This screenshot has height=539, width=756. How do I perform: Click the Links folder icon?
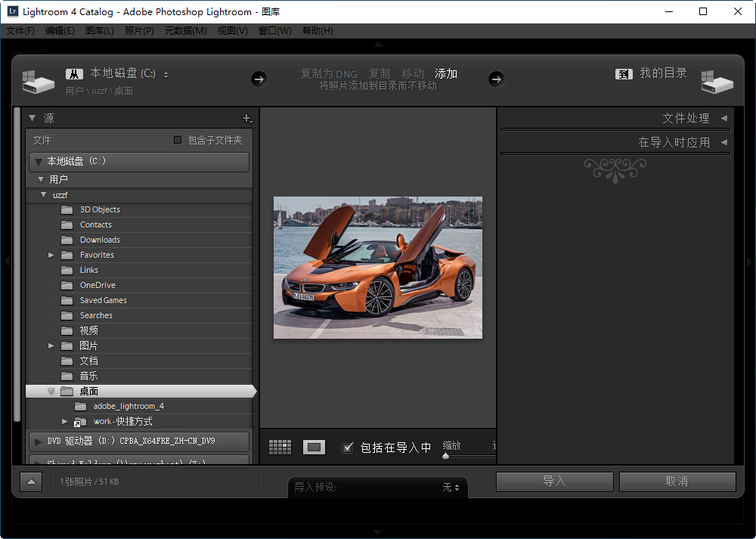coord(67,270)
